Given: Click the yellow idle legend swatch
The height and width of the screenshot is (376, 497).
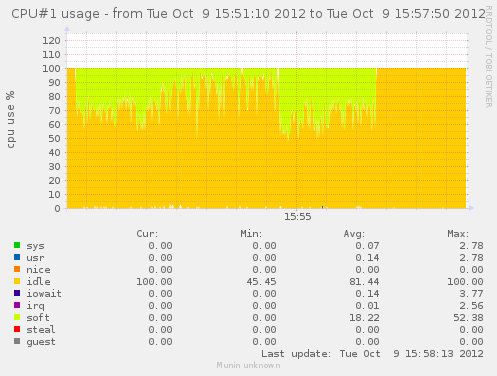Looking at the screenshot, I should pyautogui.click(x=17, y=281).
